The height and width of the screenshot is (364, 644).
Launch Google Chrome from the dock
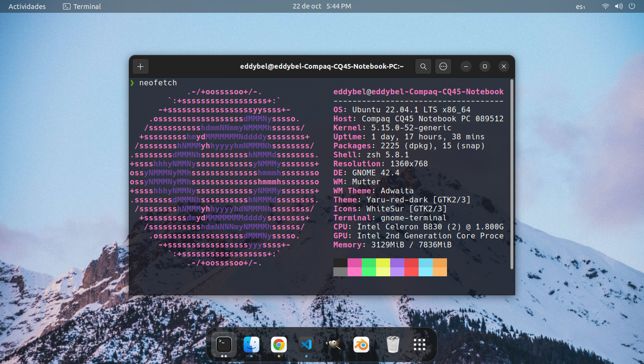(x=279, y=345)
